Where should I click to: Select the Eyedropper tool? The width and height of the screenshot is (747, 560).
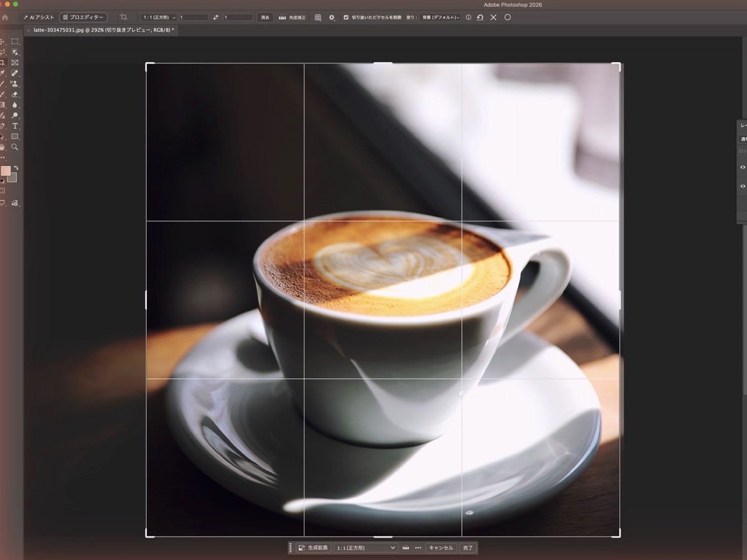tap(2, 73)
